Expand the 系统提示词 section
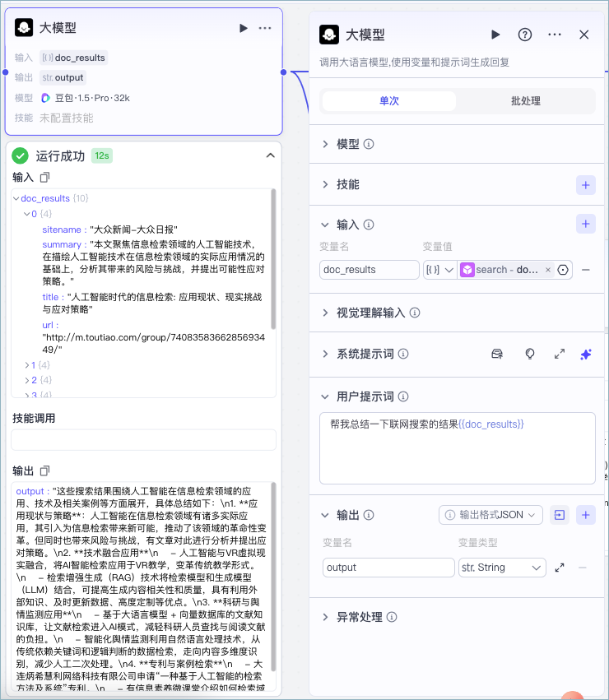Image resolution: width=609 pixels, height=700 pixels. (325, 354)
